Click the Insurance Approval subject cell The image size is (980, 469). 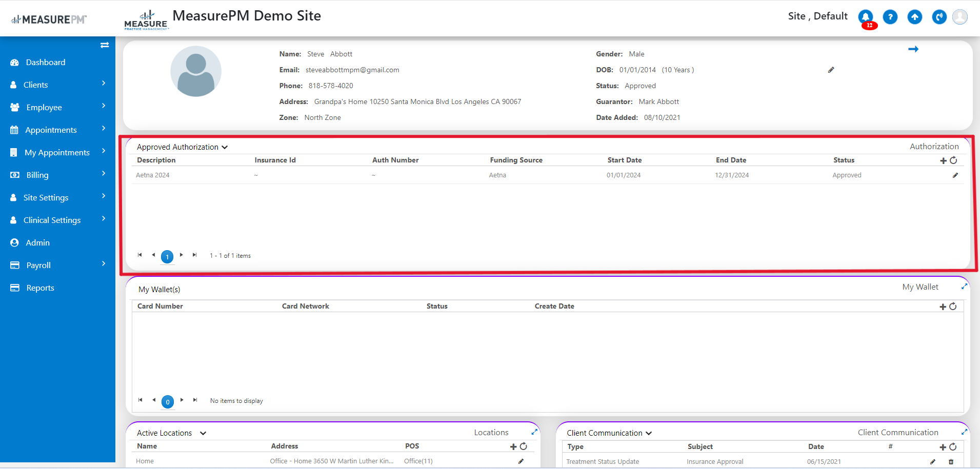[x=715, y=462]
